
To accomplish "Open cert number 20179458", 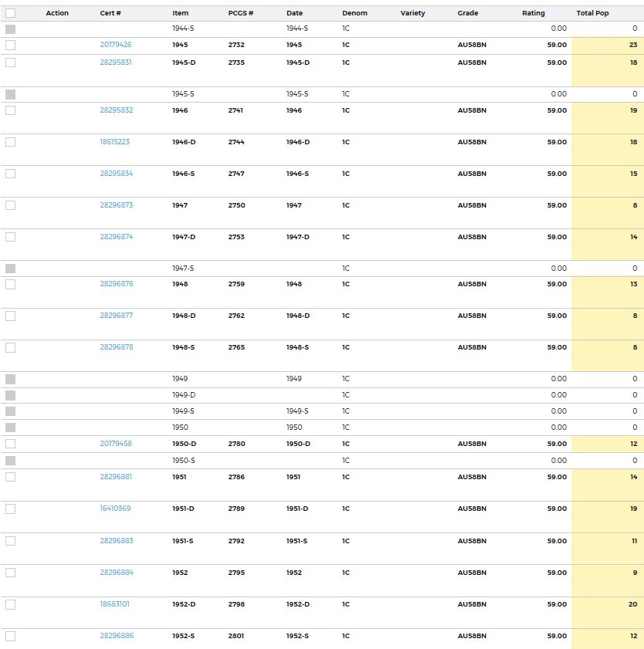I will 116,443.
